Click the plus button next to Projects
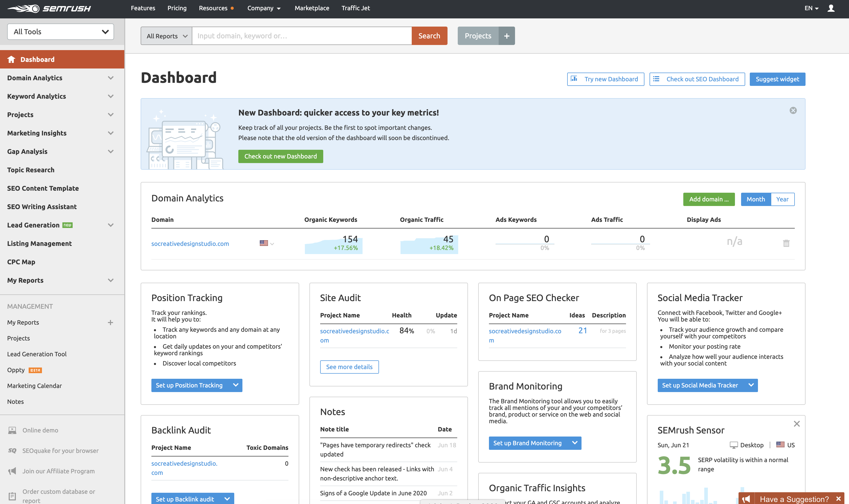Image resolution: width=849 pixels, height=504 pixels. [x=507, y=36]
